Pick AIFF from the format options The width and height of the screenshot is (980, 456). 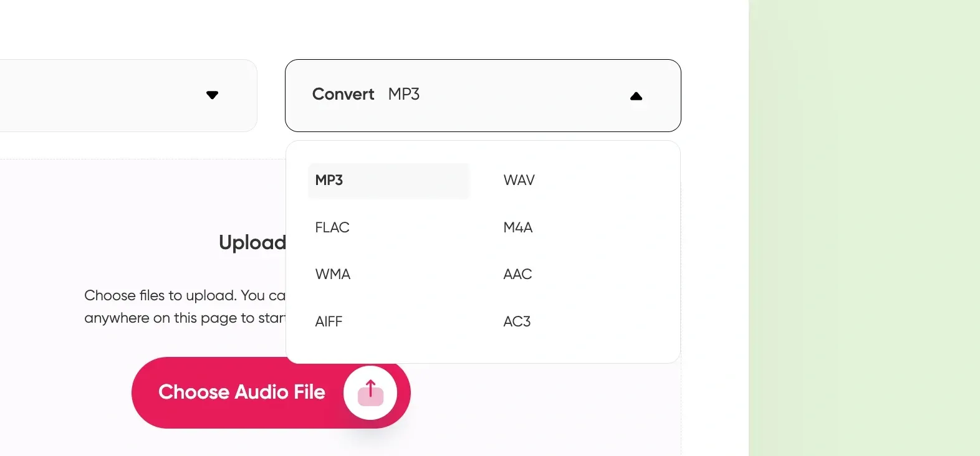point(329,321)
